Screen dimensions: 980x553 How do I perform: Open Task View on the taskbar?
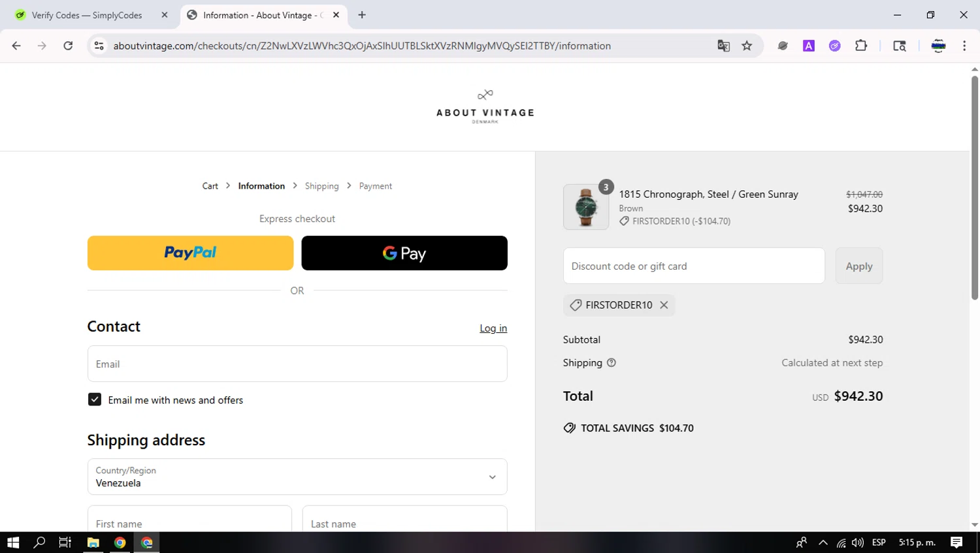65,543
